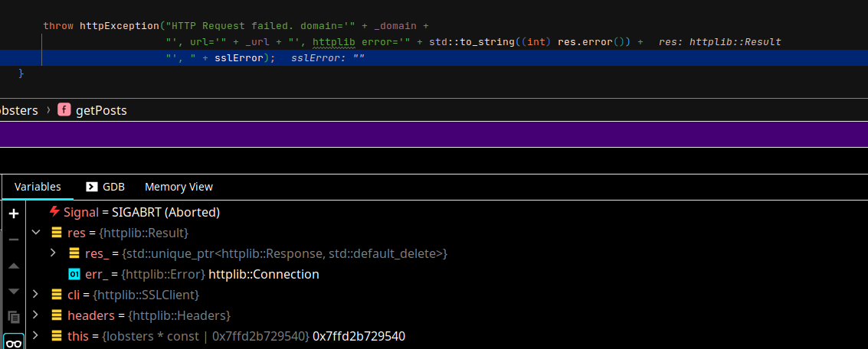Click the highlighted sslError code line

click(221, 58)
